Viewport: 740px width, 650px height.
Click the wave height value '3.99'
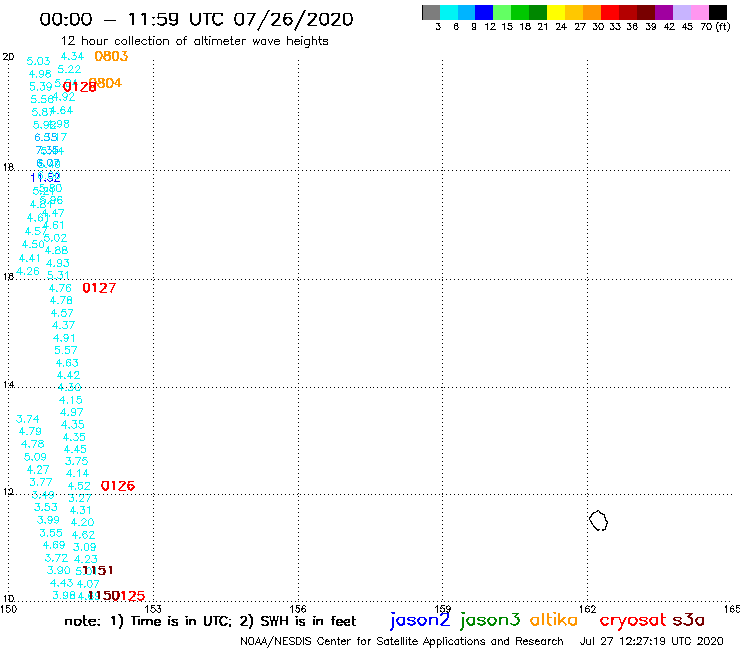click(49, 520)
